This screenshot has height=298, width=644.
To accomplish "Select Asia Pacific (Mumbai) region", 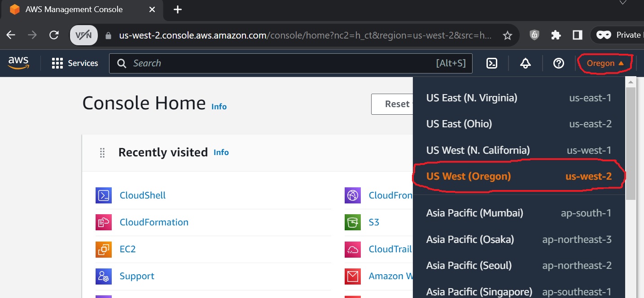I will point(519,213).
